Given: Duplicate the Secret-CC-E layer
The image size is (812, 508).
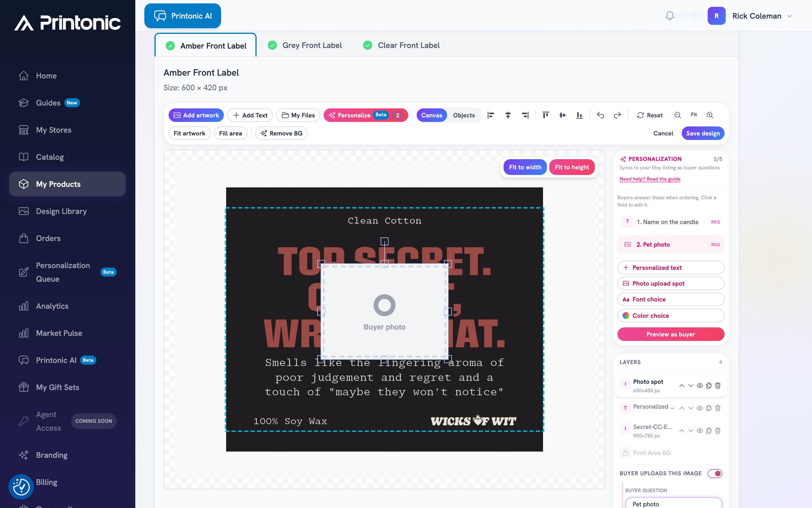Looking at the screenshot, I should coord(709,431).
